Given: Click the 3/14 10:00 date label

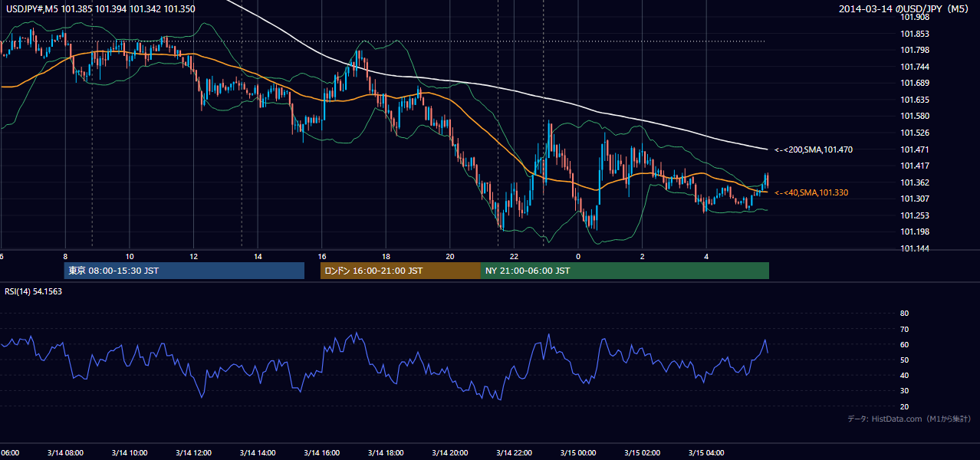Looking at the screenshot, I should click(x=130, y=452).
